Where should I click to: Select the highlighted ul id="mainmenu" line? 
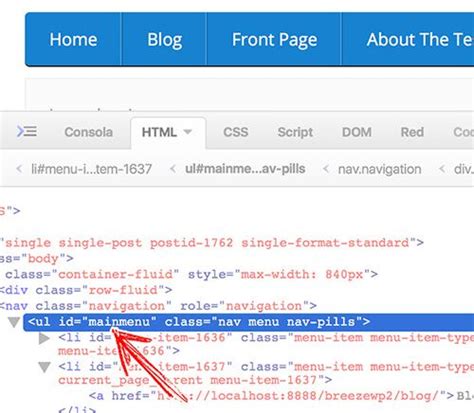pyautogui.click(x=248, y=322)
